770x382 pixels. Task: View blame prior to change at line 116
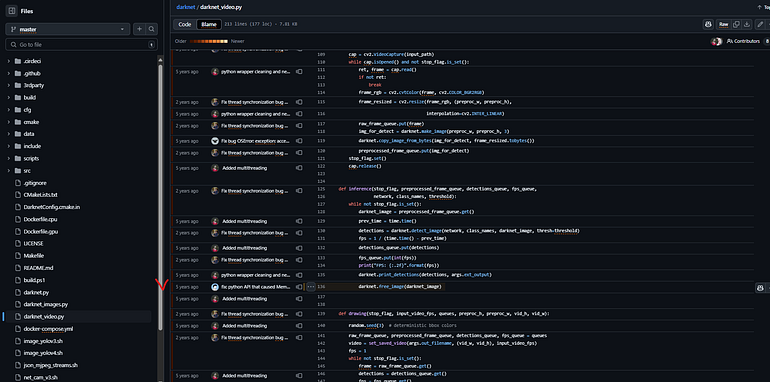coord(299,114)
